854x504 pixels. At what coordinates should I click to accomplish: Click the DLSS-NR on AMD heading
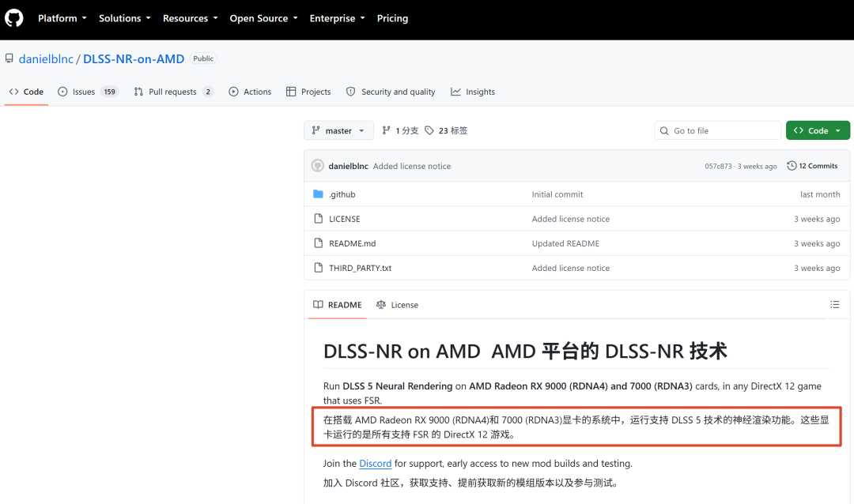pos(525,351)
